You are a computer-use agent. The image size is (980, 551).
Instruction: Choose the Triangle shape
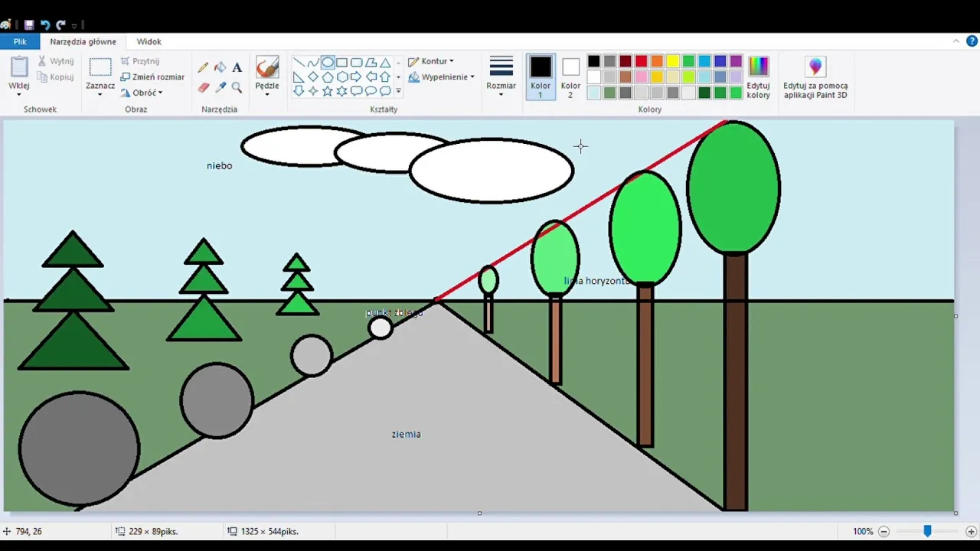(386, 63)
